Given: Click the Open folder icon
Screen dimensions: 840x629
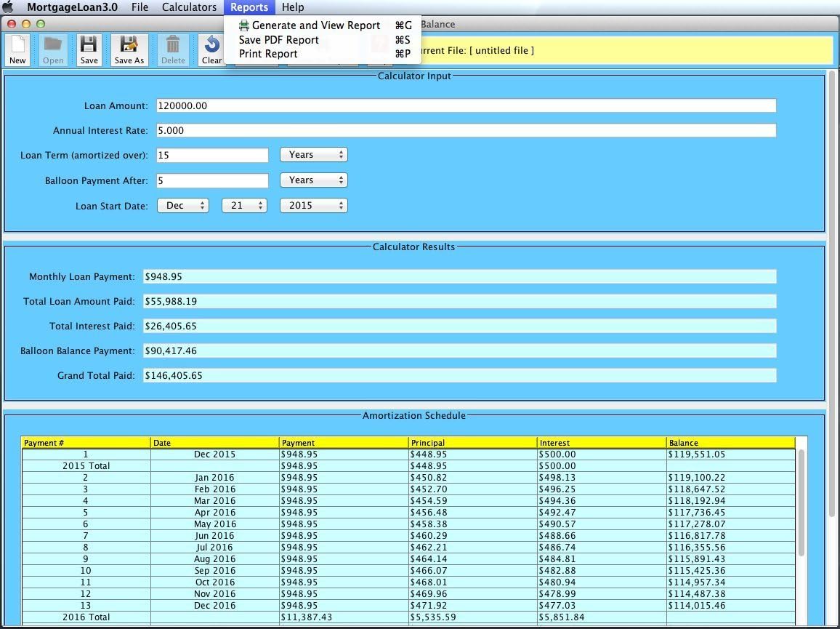Looking at the screenshot, I should point(53,50).
